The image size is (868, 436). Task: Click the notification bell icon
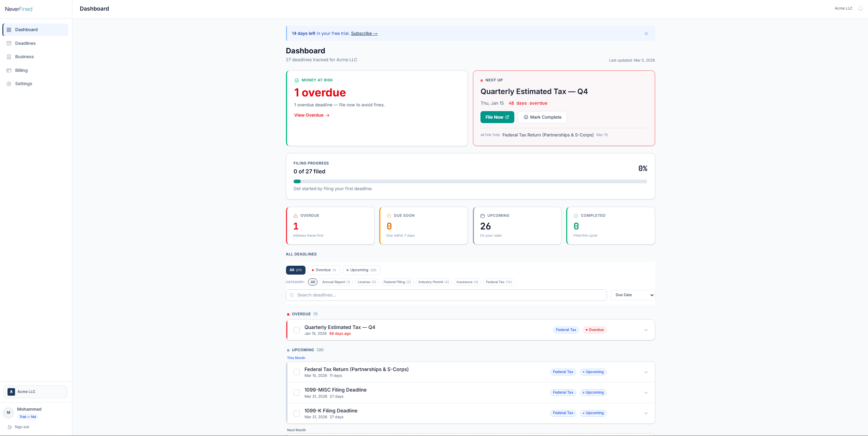pyautogui.click(x=860, y=9)
